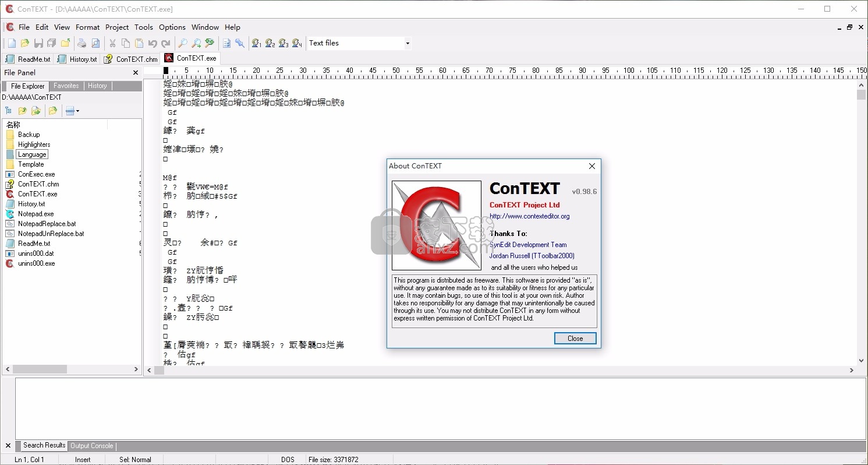Add the folder to favorites via the File Panel icon
This screenshot has width=868, height=465.
tap(53, 111)
